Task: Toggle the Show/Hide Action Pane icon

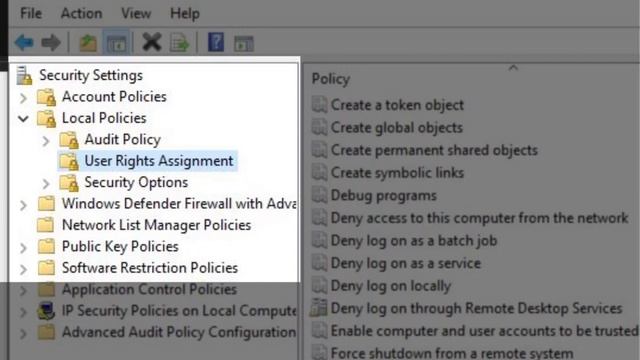Action: [x=244, y=43]
